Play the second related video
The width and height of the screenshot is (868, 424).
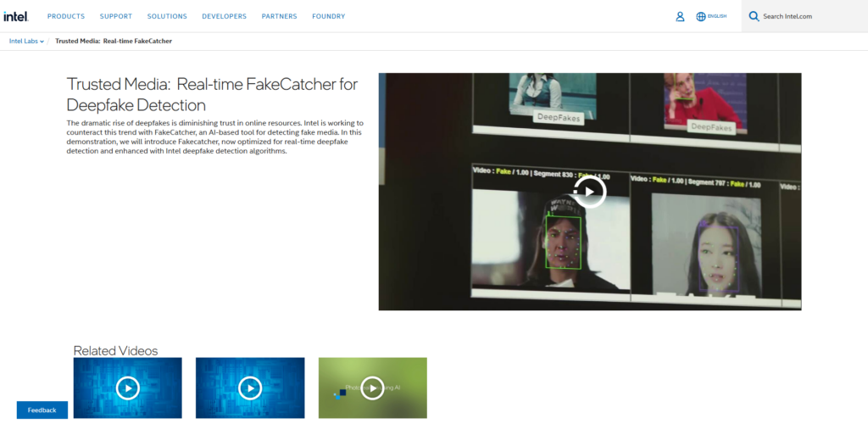(250, 388)
